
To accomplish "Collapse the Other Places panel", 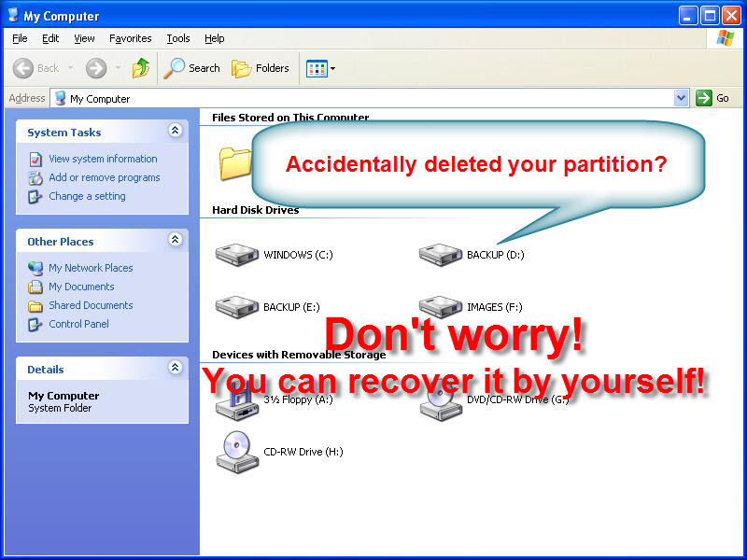I will [175, 239].
